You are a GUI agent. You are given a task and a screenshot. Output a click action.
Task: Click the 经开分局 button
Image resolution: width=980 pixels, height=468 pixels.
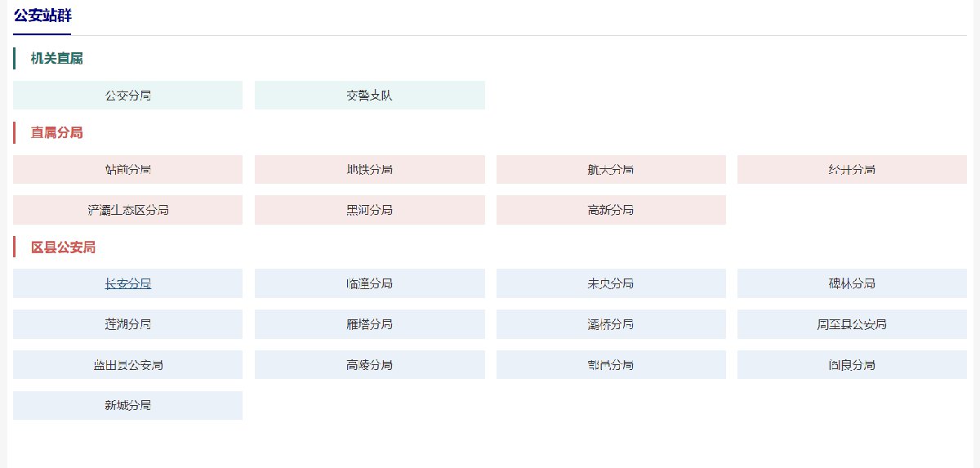click(x=852, y=170)
